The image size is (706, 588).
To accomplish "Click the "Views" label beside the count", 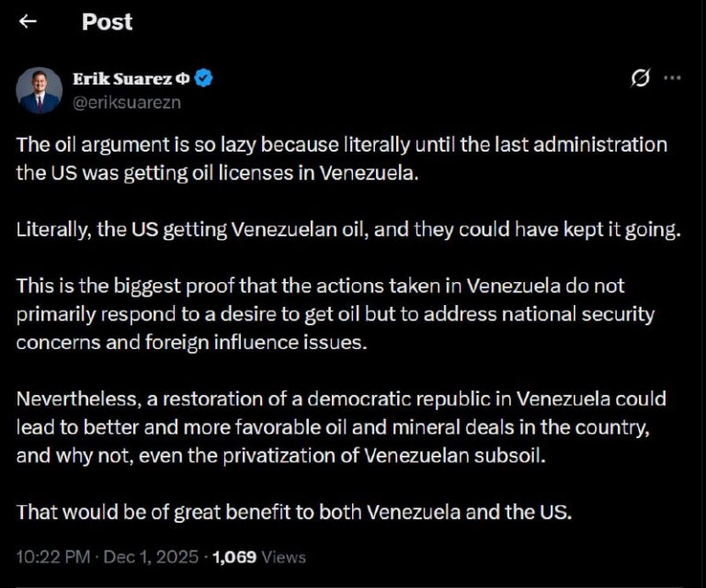I will click(x=284, y=557).
